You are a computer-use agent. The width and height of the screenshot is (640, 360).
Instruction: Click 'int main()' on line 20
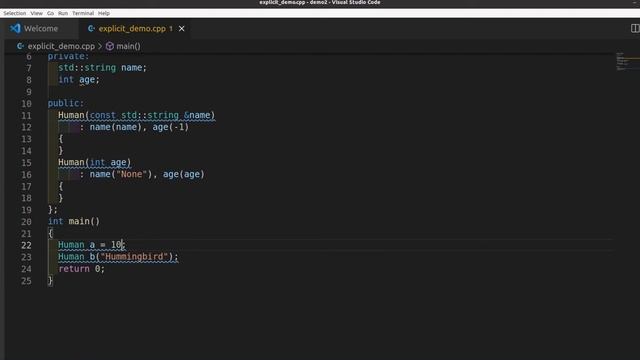coord(73,221)
